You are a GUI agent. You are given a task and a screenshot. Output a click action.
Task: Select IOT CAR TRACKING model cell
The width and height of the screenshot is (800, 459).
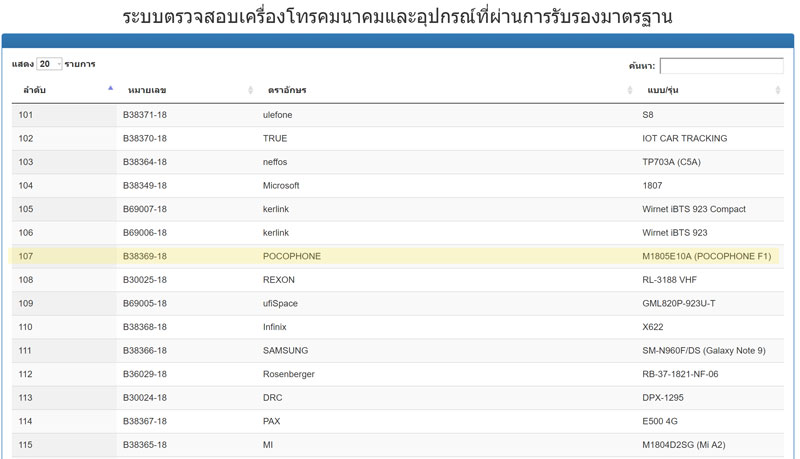tap(685, 138)
